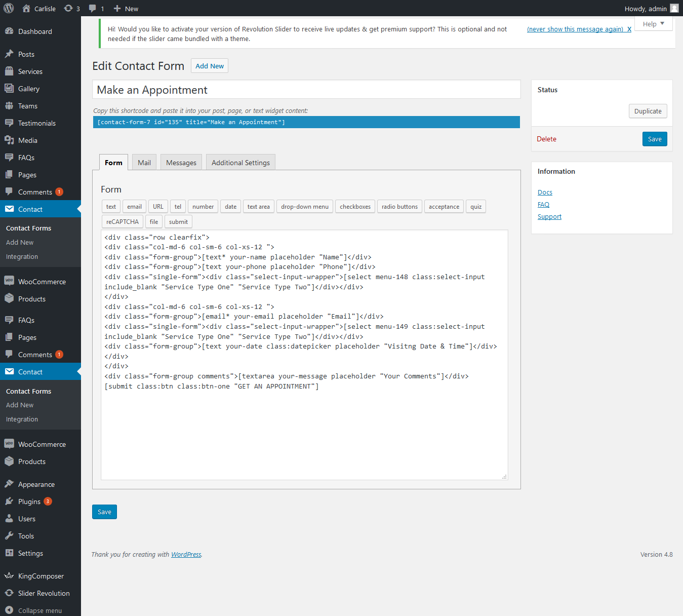The height and width of the screenshot is (616, 683).
Task: Click the Dashboard icon in sidebar
Action: [x=9, y=31]
